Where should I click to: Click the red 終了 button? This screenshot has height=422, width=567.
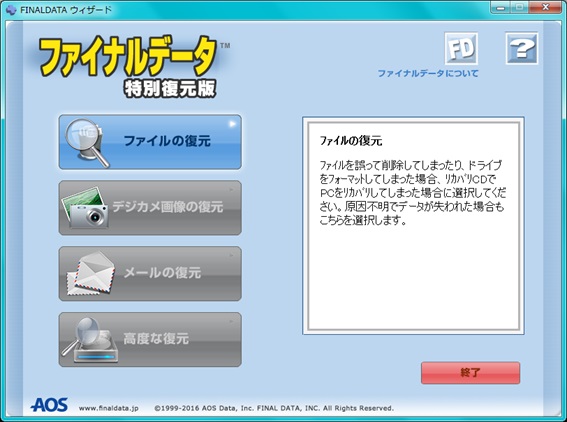coord(470,373)
